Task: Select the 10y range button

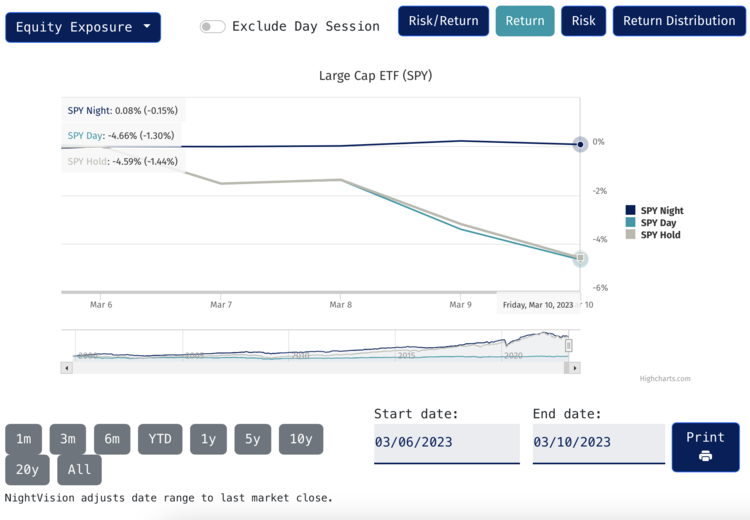Action: [x=301, y=439]
